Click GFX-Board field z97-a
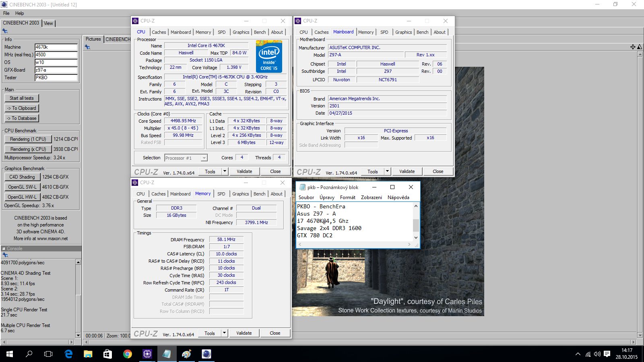 [56, 70]
